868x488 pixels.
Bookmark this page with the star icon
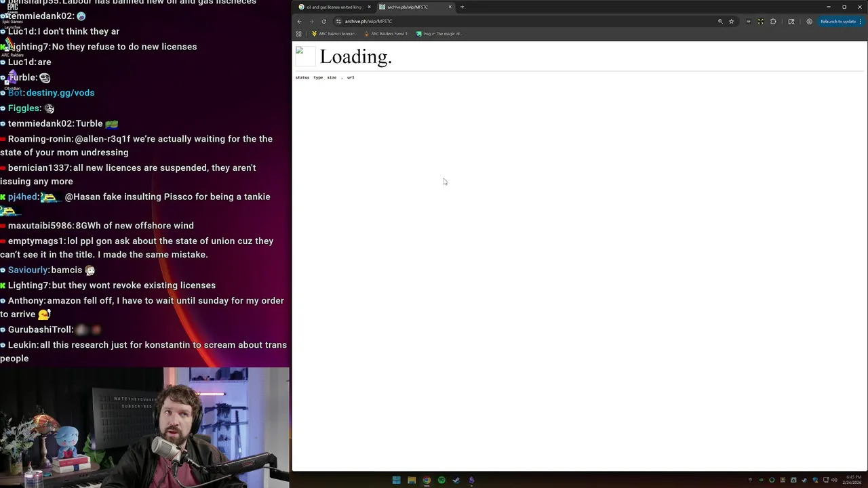(x=731, y=21)
